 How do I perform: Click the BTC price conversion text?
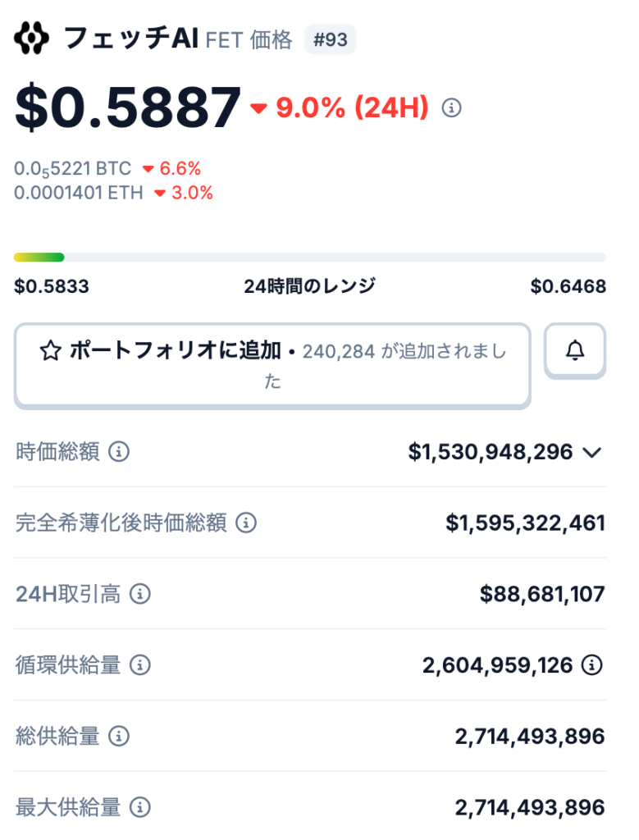click(x=73, y=169)
